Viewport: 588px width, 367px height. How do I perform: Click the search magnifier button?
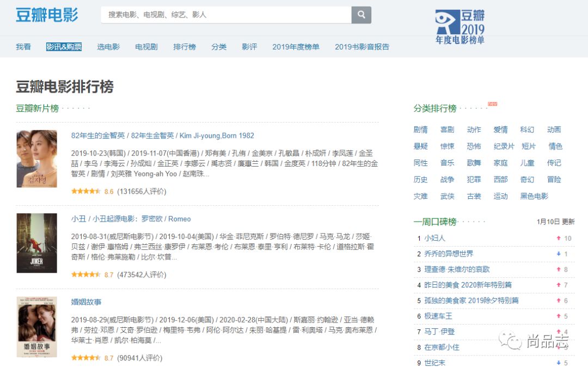pyautogui.click(x=361, y=15)
